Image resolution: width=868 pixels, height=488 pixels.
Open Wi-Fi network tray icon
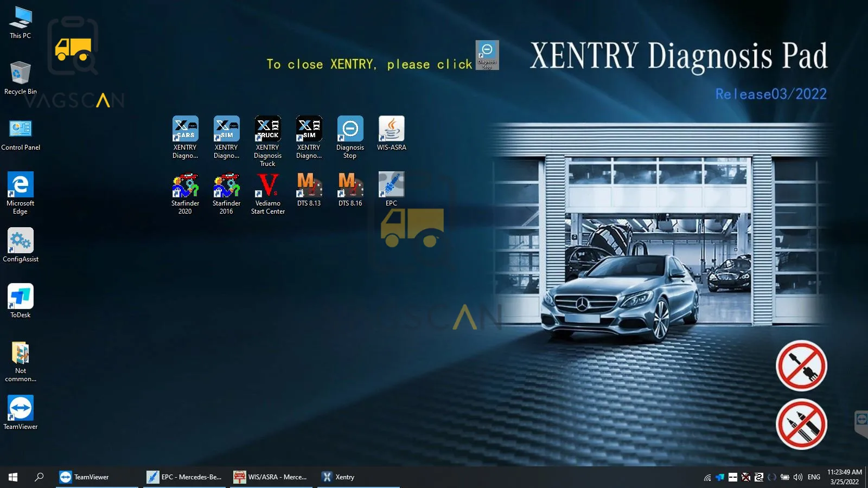707,478
